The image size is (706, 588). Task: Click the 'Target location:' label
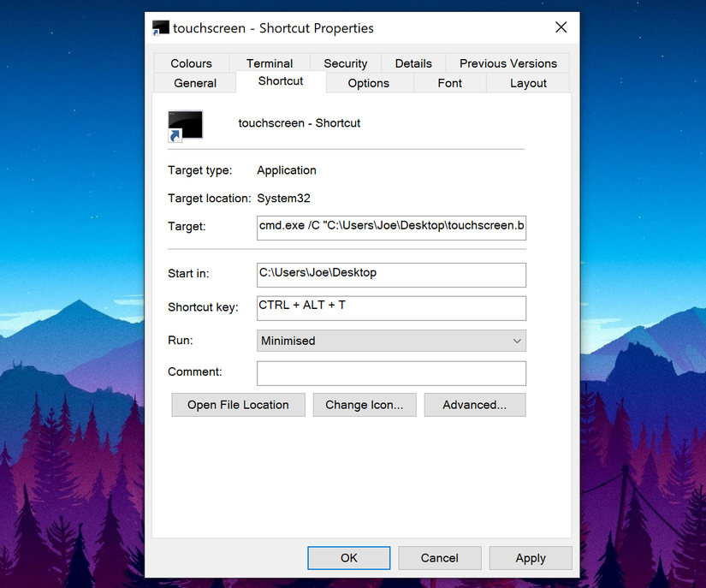pos(210,198)
